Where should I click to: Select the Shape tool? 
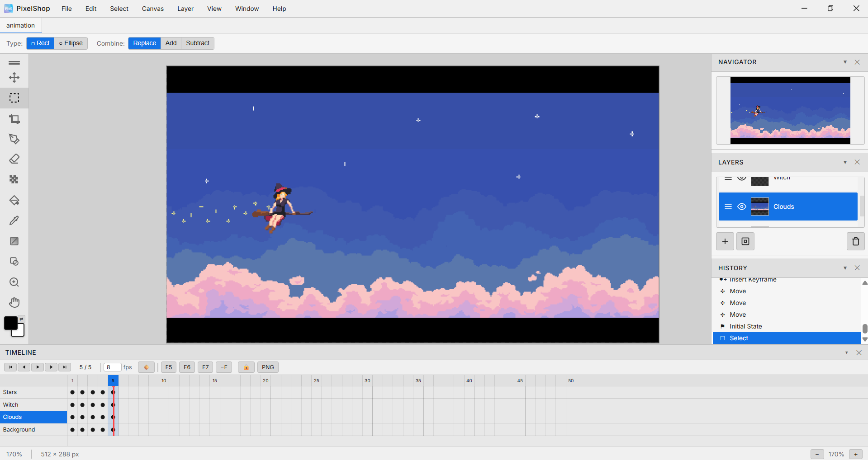tap(14, 262)
